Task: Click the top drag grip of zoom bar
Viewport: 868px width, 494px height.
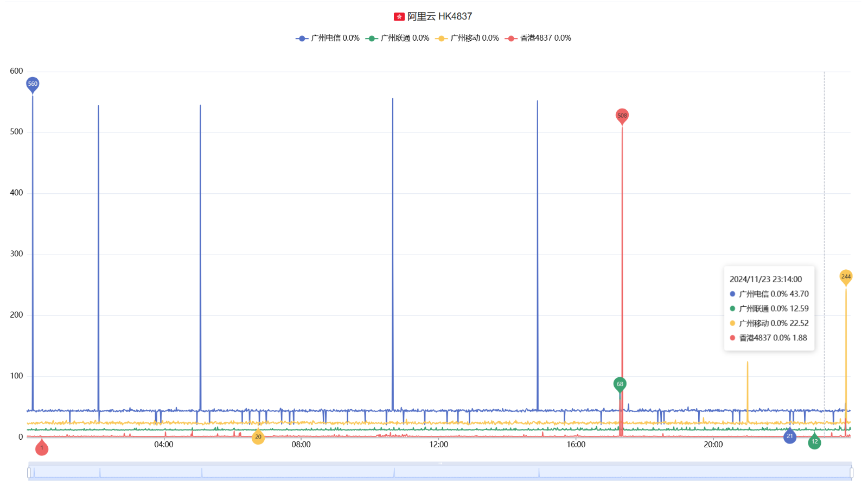Action: click(440, 464)
